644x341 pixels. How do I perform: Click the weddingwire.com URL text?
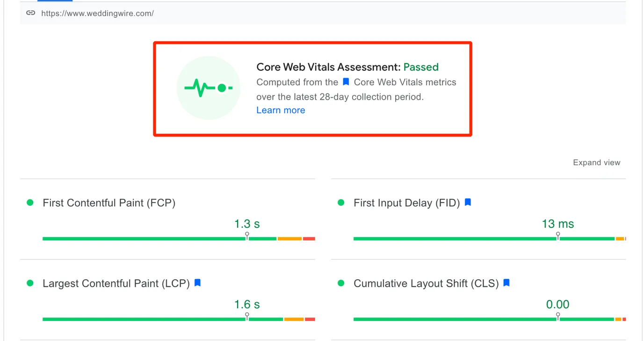pos(97,13)
